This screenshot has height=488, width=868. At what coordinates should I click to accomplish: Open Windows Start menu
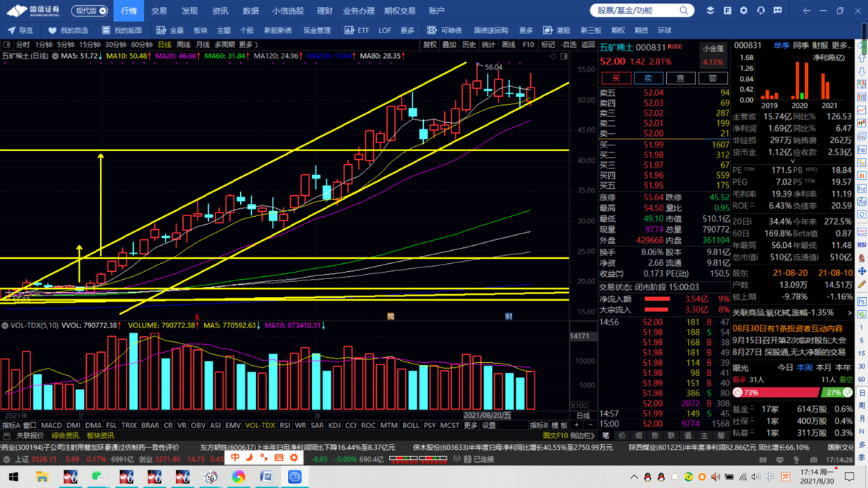pyautogui.click(x=13, y=477)
